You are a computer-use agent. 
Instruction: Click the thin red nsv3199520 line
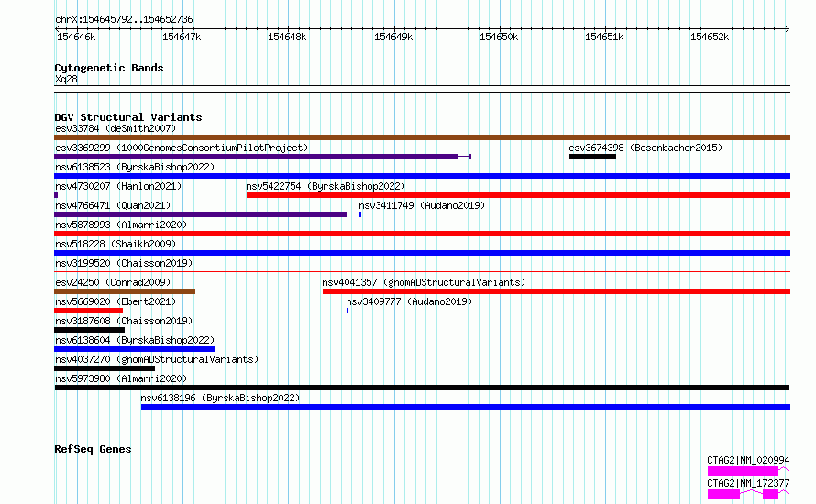coord(422,271)
